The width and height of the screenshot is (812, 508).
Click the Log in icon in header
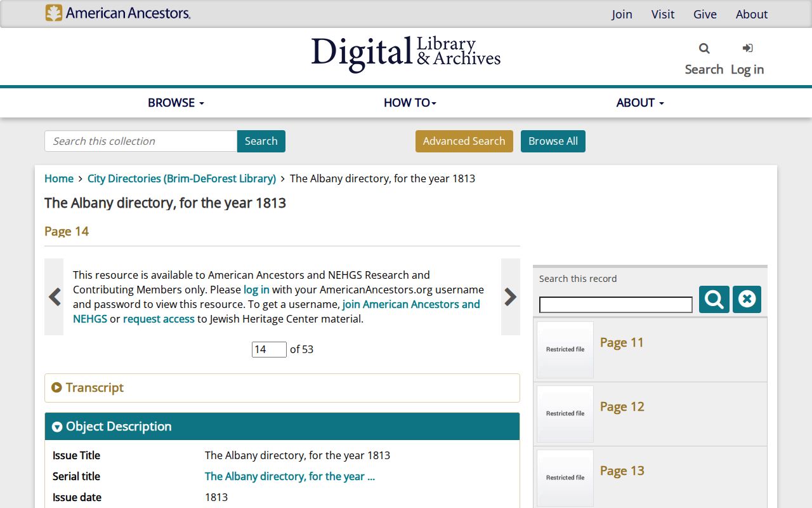pos(747,48)
